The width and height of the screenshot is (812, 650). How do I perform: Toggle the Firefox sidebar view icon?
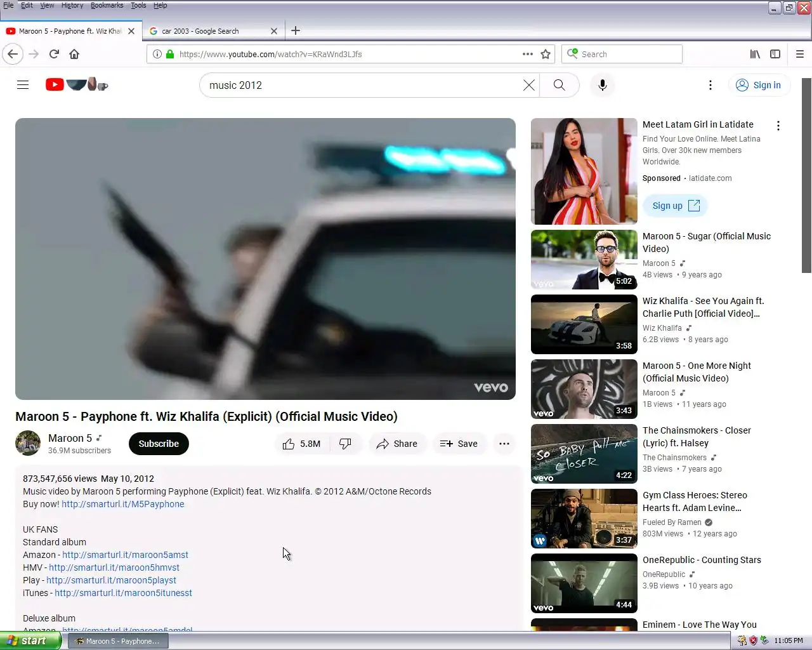click(775, 54)
